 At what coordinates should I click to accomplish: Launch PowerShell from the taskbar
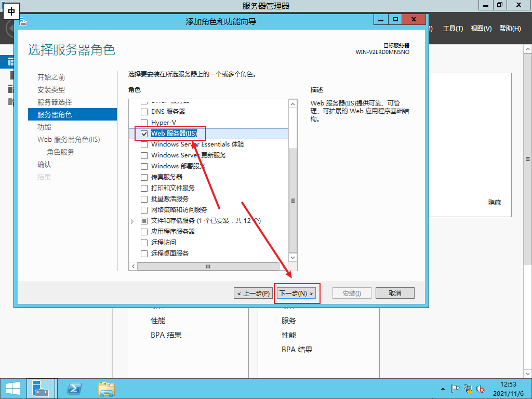coord(74,389)
